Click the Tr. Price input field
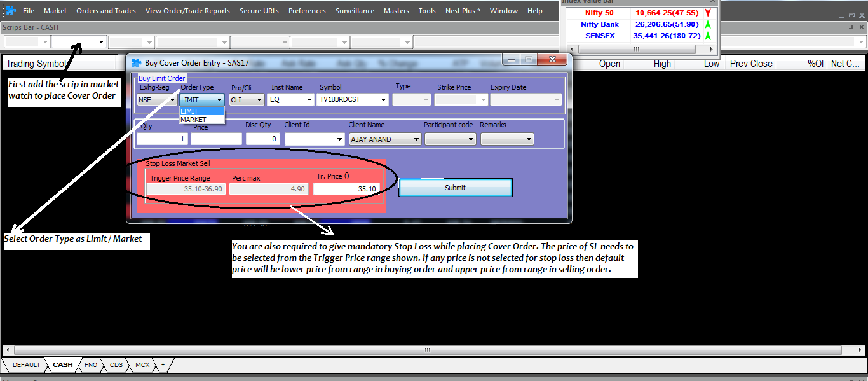868x381 pixels. point(346,189)
